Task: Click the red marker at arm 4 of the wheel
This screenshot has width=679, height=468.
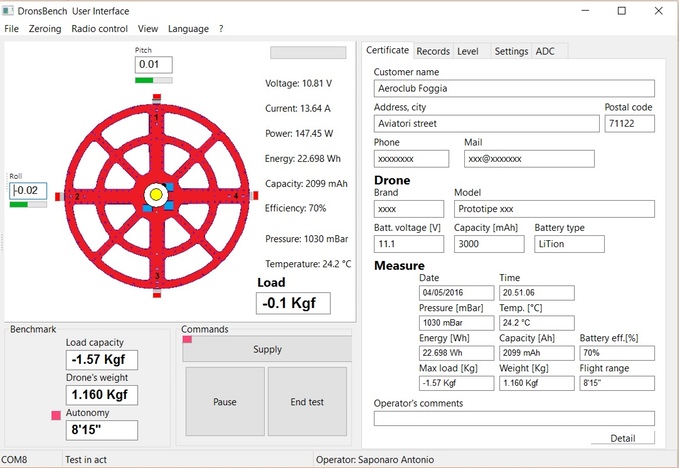Action: [255, 196]
